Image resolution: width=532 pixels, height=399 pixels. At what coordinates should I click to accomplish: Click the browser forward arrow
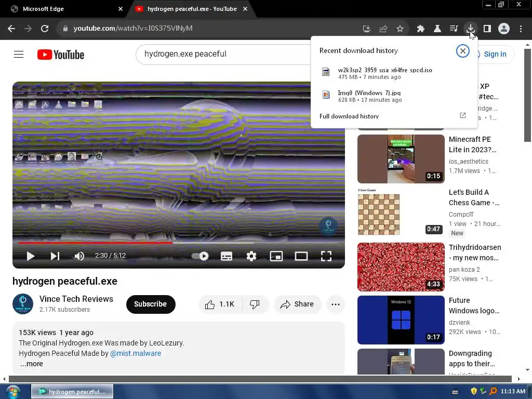[x=28, y=29]
